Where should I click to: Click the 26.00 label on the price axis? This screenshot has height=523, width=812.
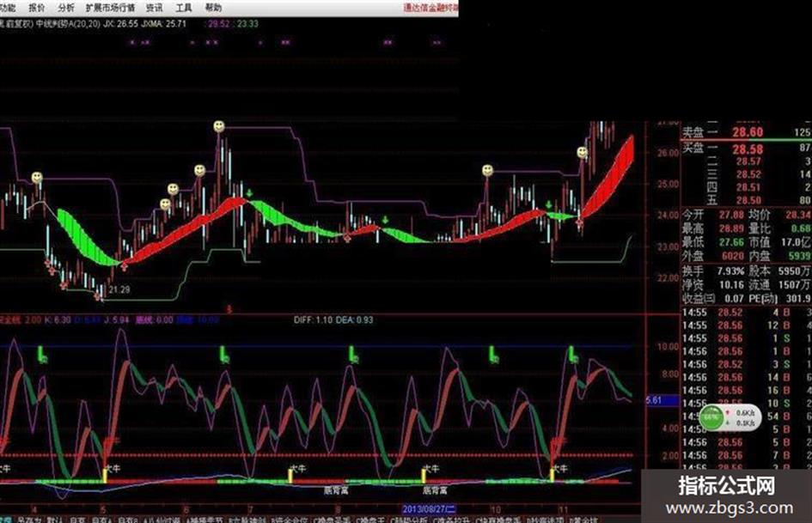tap(667, 153)
